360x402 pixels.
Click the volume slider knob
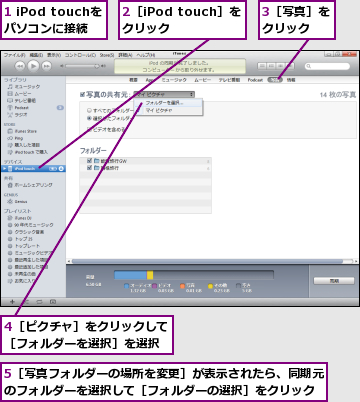(x=97, y=66)
